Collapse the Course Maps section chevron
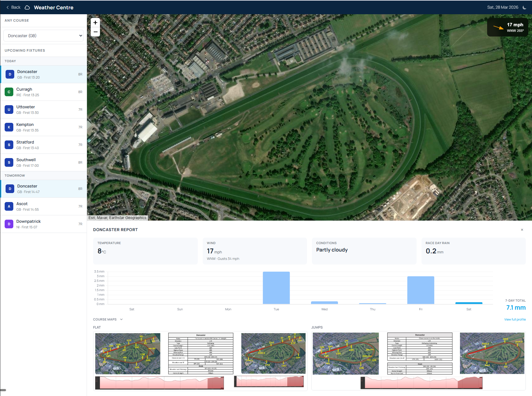 121,319
